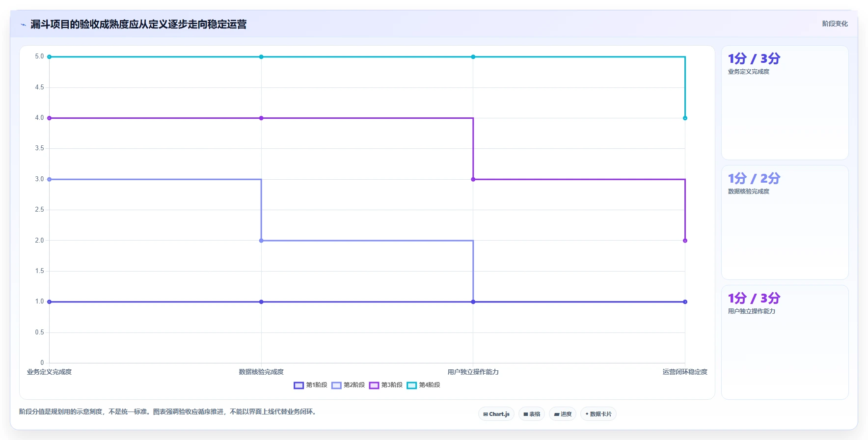The image size is (868, 440).
Task: Click the y-axis tick 3.5
Action: (x=39, y=148)
